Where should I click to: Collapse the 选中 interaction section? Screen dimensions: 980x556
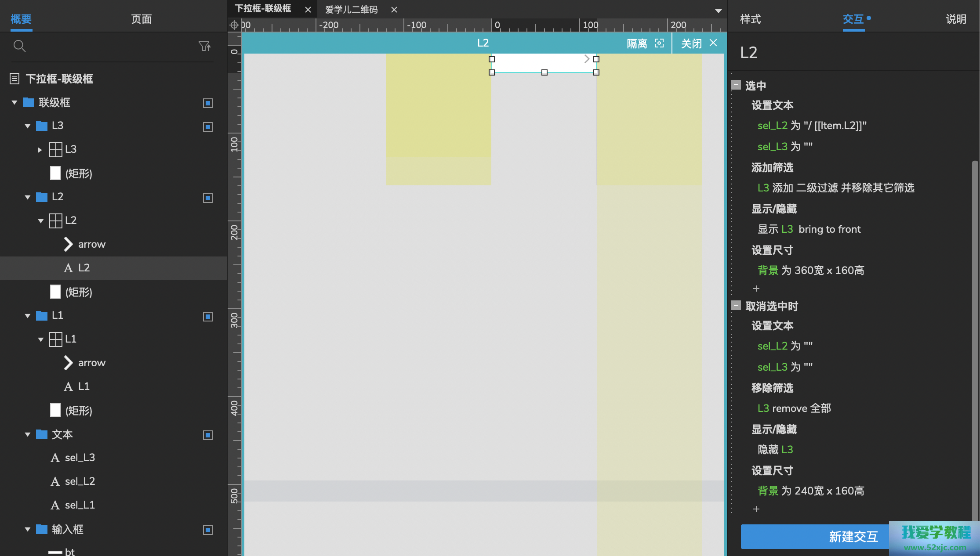tap(736, 85)
